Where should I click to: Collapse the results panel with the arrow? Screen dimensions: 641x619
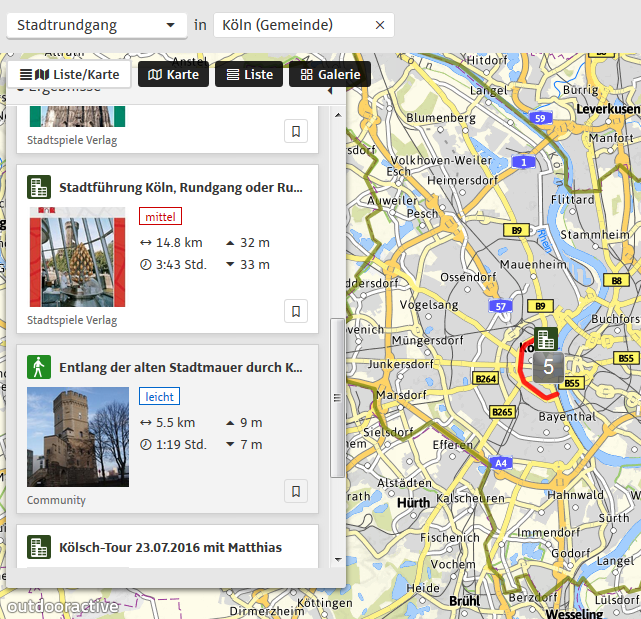click(330, 91)
